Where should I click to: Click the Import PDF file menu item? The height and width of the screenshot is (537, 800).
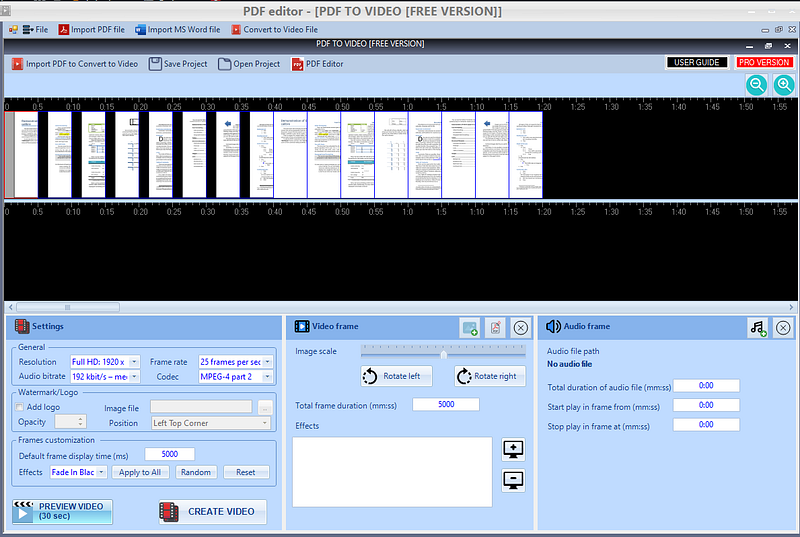(91, 30)
